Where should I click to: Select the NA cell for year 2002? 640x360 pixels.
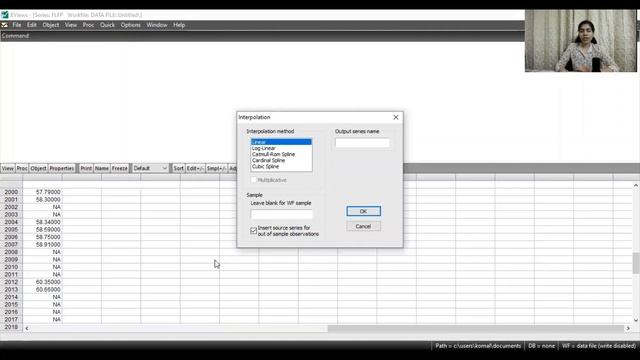(42, 207)
